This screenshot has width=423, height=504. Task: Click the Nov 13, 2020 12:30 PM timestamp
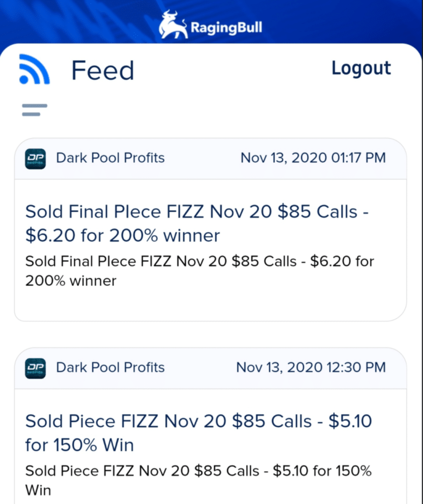311,367
